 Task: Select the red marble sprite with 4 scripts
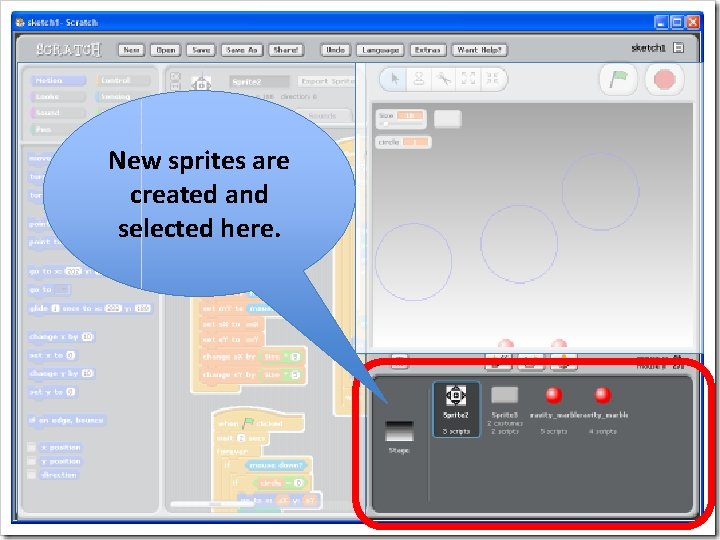pos(602,409)
